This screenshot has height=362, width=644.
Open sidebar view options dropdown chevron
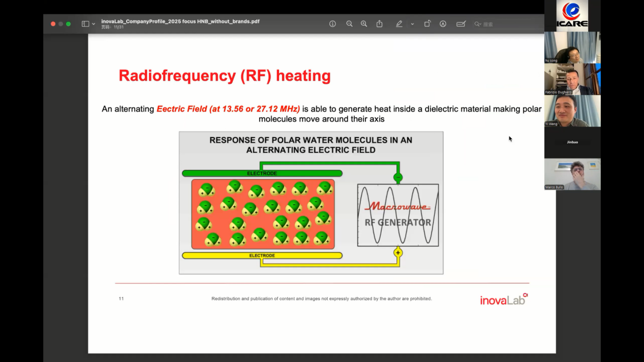(x=94, y=24)
